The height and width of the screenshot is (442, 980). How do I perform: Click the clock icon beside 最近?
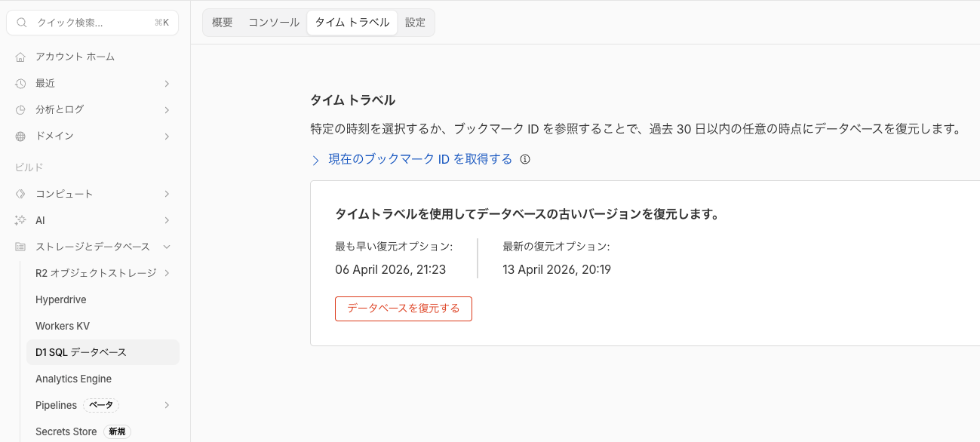click(20, 83)
